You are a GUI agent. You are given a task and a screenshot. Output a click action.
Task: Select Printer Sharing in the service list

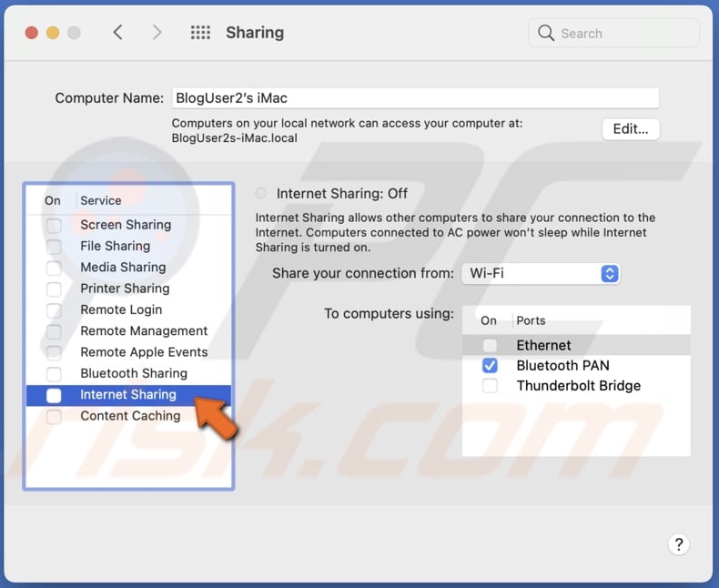pyautogui.click(x=128, y=289)
